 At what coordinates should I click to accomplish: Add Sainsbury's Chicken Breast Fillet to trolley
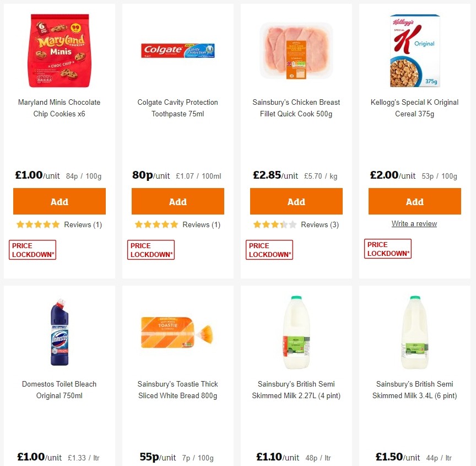[296, 201]
